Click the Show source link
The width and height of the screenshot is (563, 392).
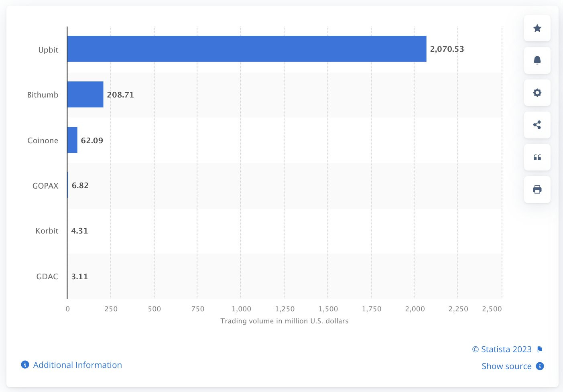(x=506, y=366)
